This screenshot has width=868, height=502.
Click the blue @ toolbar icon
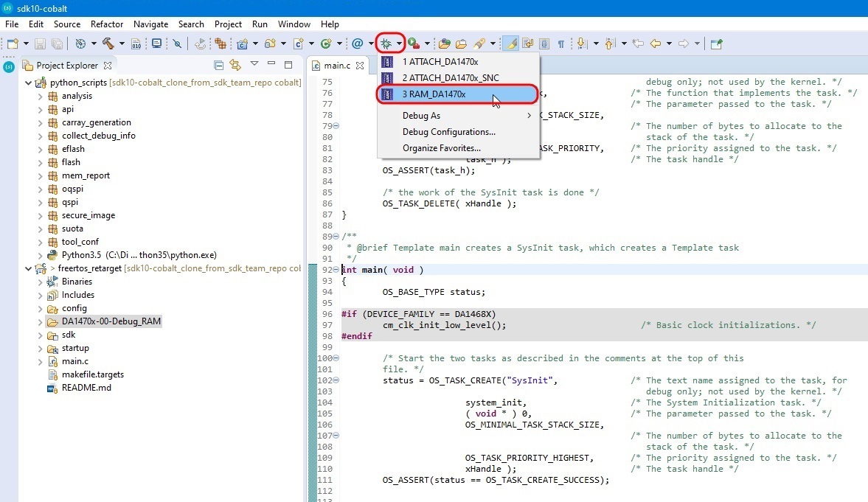[358, 43]
